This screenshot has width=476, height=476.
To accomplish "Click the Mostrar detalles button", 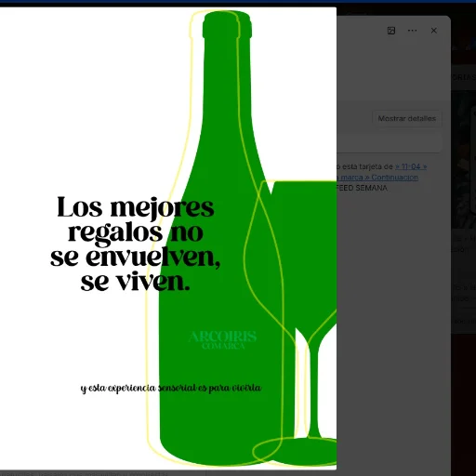I will [407, 118].
